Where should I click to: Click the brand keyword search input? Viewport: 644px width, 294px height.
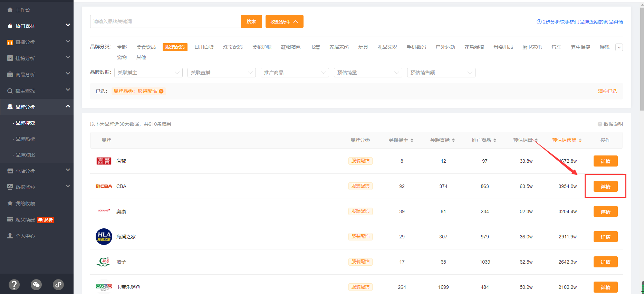coord(165,21)
